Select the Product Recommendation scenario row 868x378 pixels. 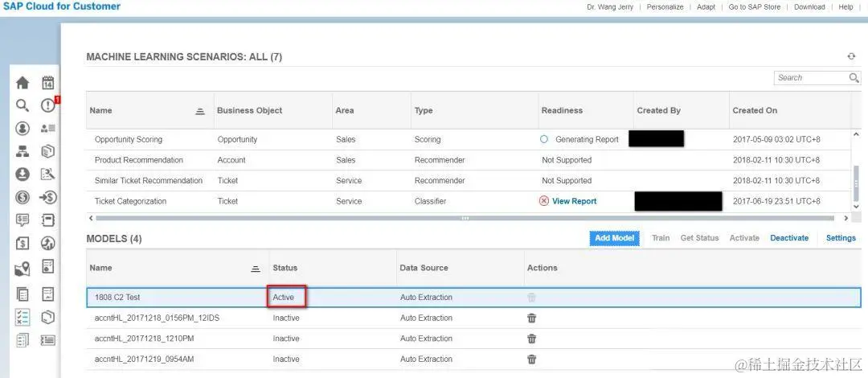tap(468, 160)
